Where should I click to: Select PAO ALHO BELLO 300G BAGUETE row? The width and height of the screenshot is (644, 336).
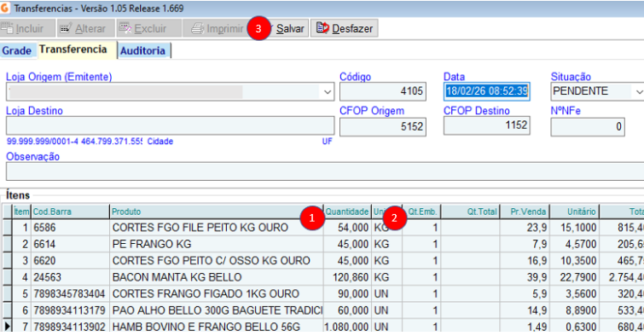(x=217, y=310)
